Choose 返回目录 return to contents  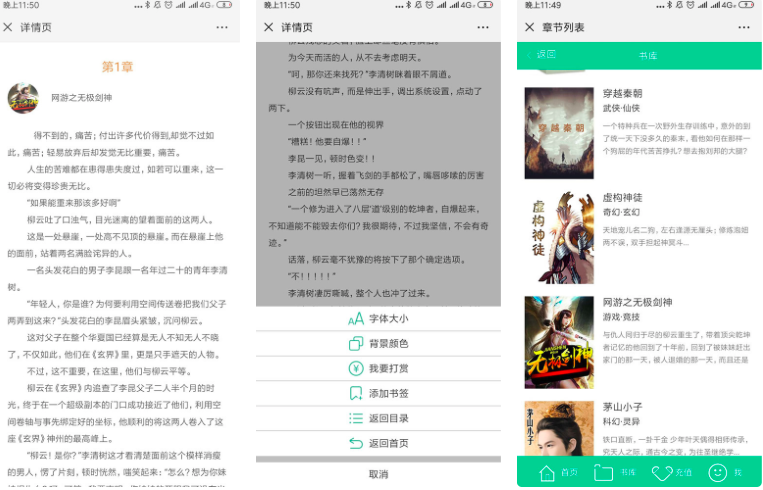[378, 419]
